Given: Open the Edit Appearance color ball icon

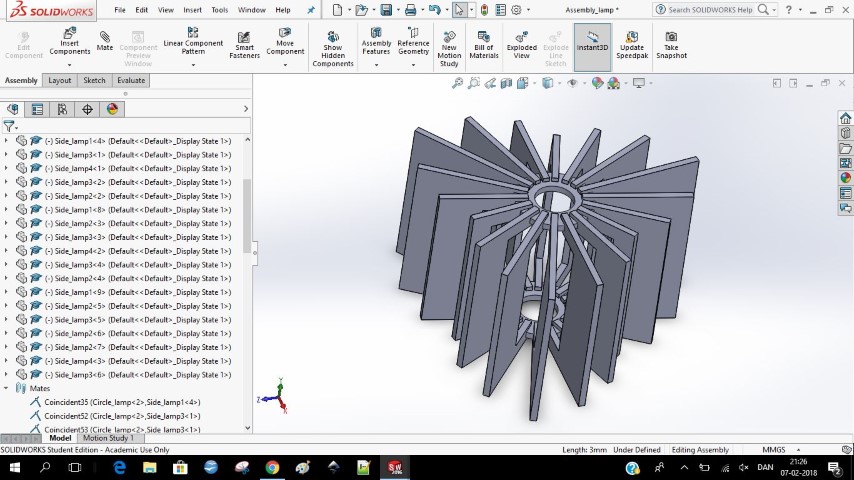Looking at the screenshot, I should click(597, 83).
